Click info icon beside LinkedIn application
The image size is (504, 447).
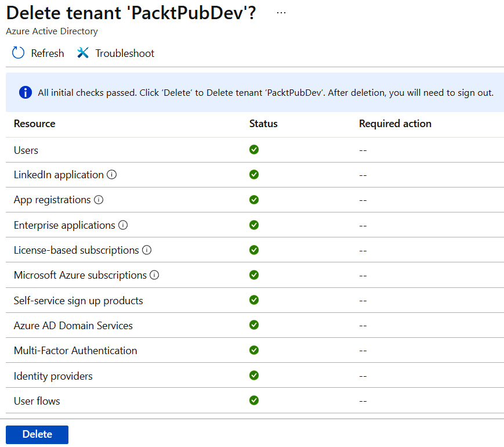111,175
